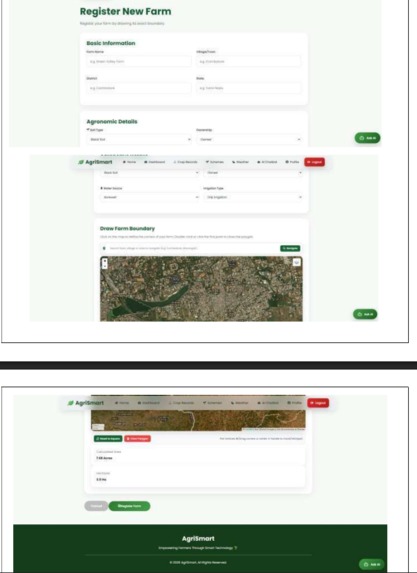
Task: Click the Draw Farm Boundary heading
Action: pos(127,228)
